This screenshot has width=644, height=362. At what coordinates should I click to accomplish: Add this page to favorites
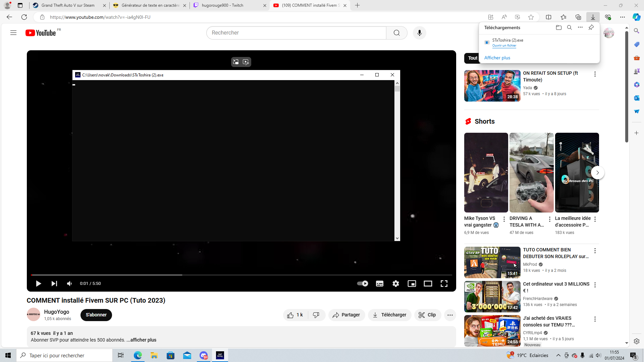coord(531,17)
